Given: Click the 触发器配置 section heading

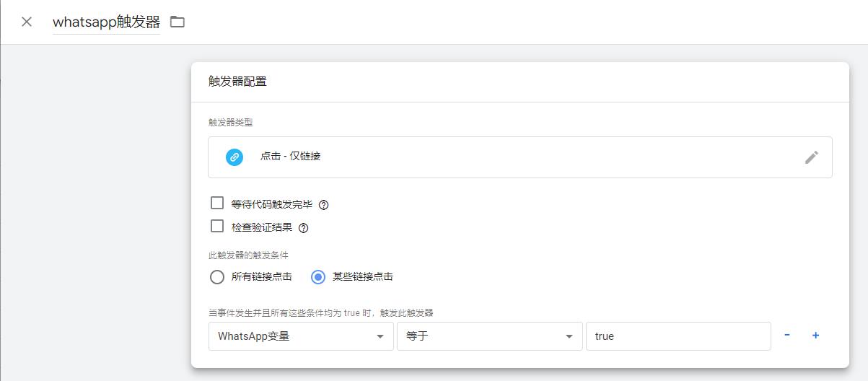Looking at the screenshot, I should 237,82.
